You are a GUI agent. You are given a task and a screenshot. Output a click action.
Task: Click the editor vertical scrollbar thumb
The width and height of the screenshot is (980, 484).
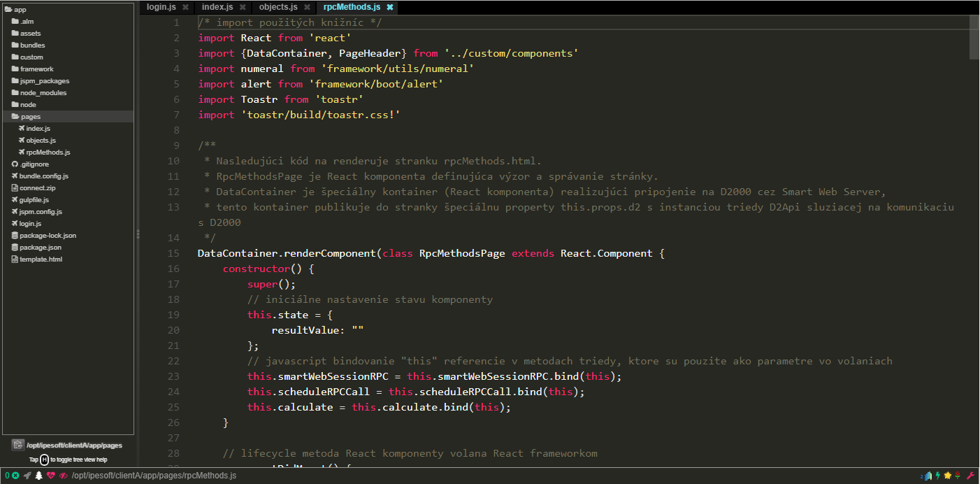coord(974,37)
